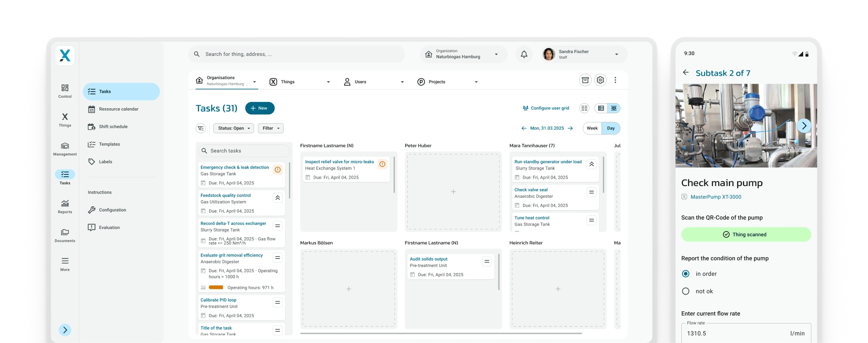This screenshot has width=868, height=343.
Task: Click warning icon on Emergency check task
Action: click(x=278, y=170)
